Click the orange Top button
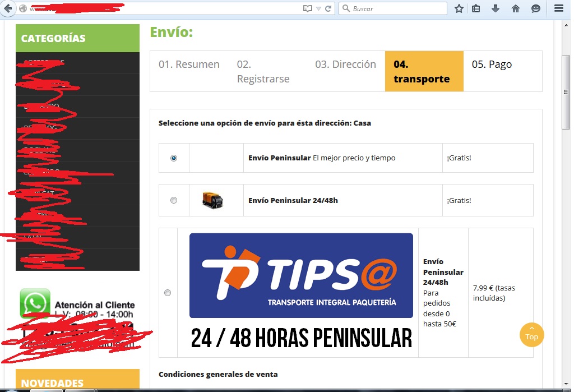The height and width of the screenshot is (392, 574). click(x=531, y=335)
